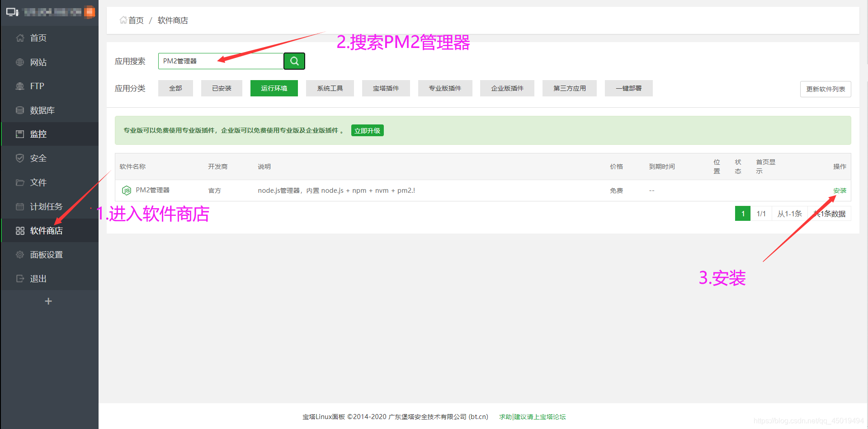Viewport: 868px width, 429px height.
Task: Open pagination page 1/1 selector
Action: (761, 213)
